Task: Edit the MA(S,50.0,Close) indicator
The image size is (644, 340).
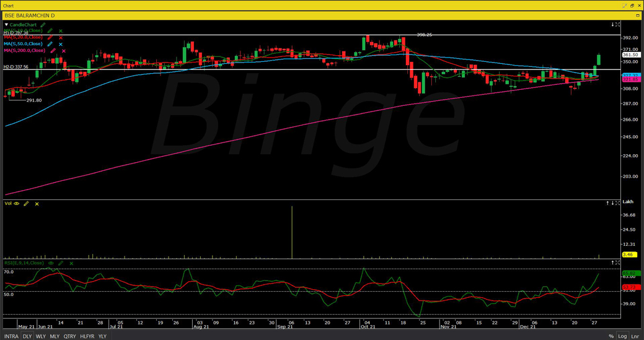Action: (x=50, y=44)
